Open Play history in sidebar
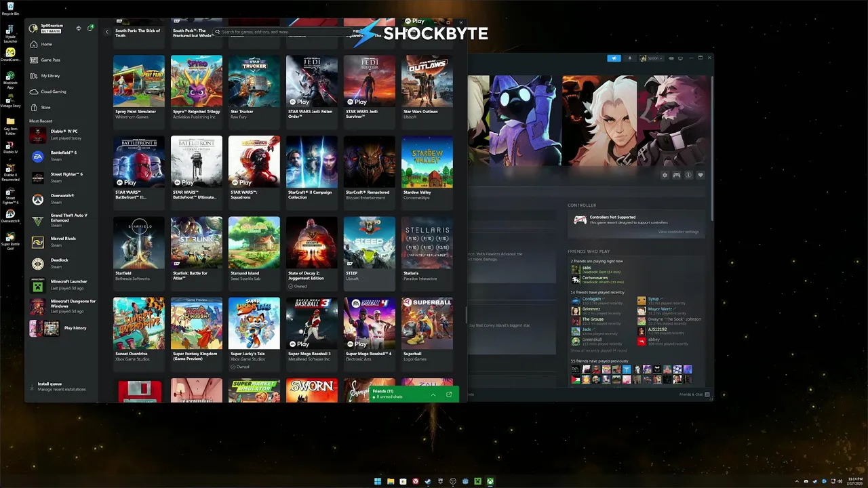 point(62,328)
